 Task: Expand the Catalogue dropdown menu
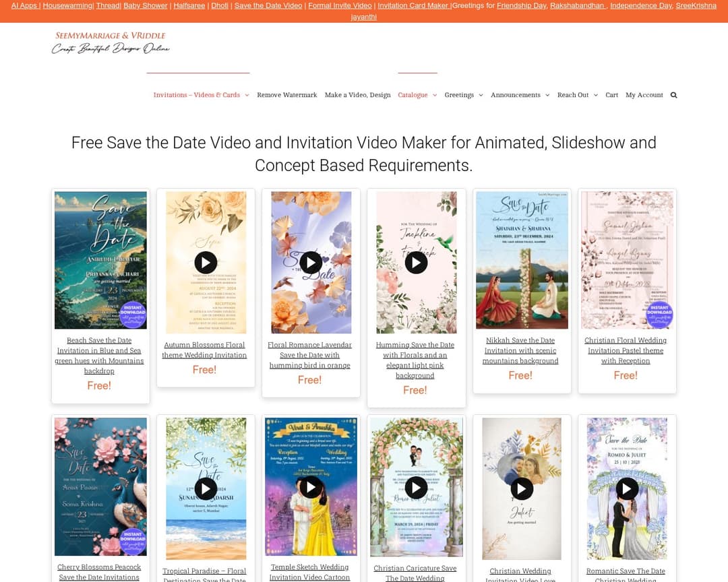click(417, 95)
